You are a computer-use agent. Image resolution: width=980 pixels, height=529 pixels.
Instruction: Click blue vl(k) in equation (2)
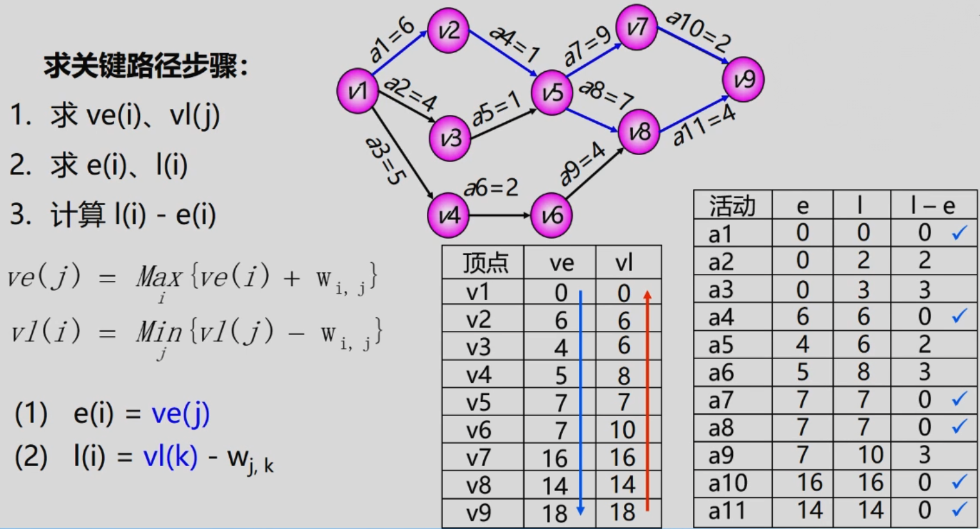coord(170,457)
